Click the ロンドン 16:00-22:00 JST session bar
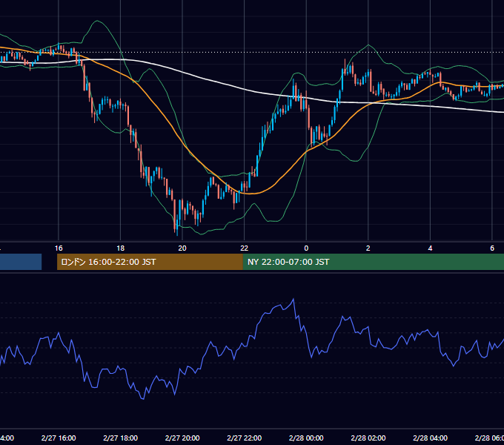 150,262
